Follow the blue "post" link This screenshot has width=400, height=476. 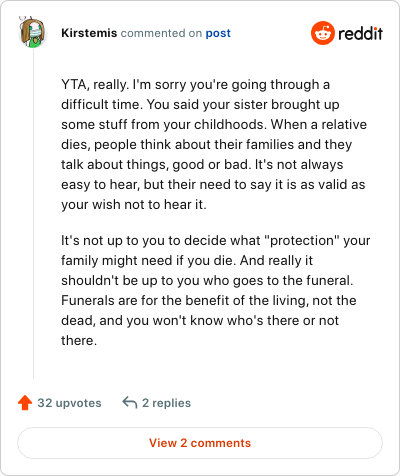218,33
